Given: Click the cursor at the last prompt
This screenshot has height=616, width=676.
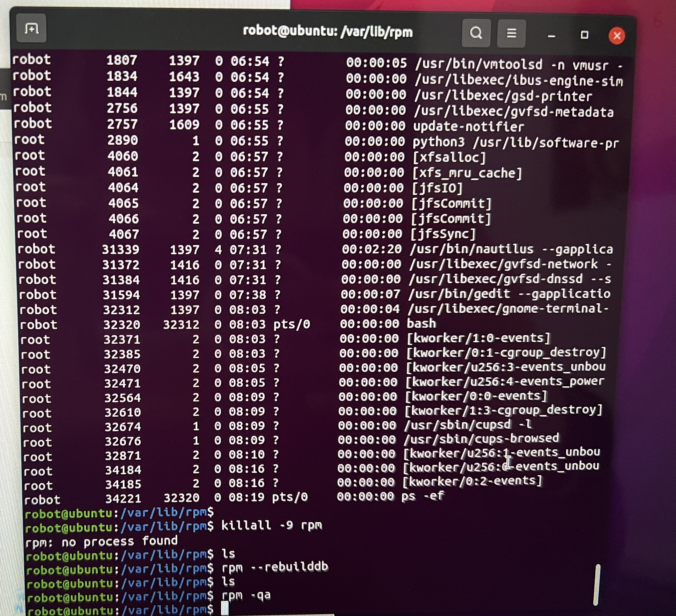Looking at the screenshot, I should (x=225, y=608).
